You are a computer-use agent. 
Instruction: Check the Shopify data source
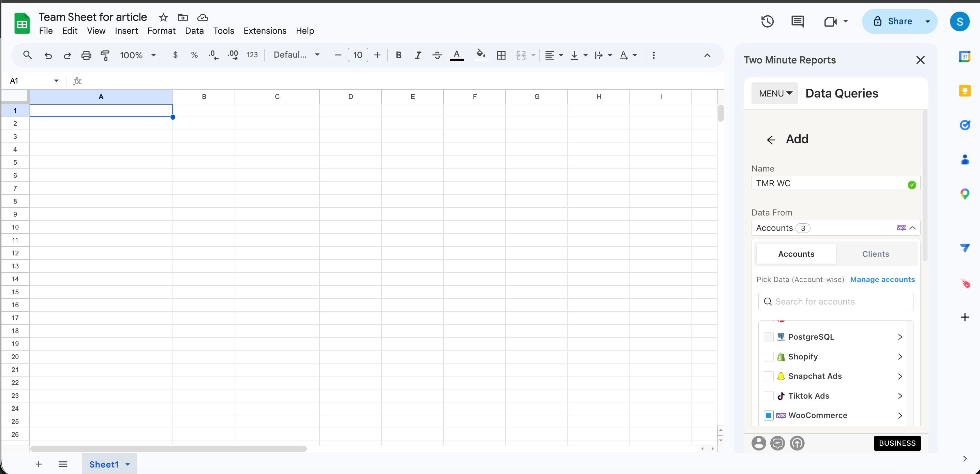pos(769,356)
